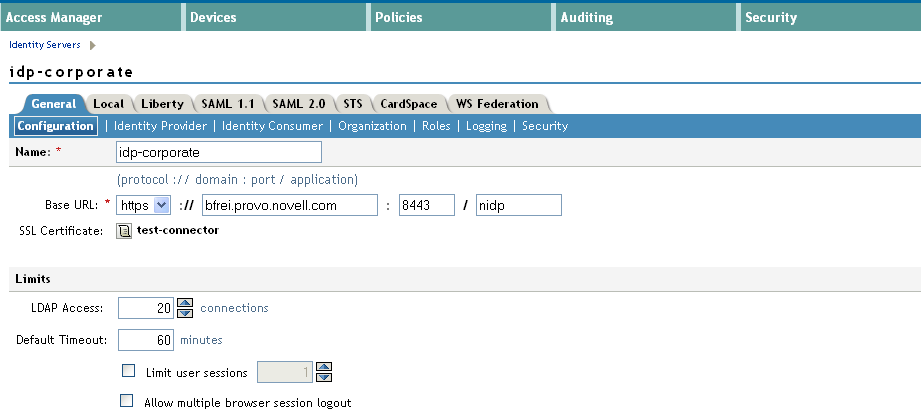Open the Policies menu
Viewport: 921px width, 420px height.
tap(398, 17)
